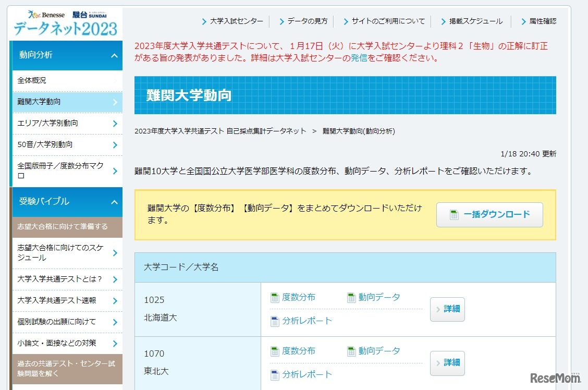
Task: Click 度数分布 spreadsheet icon for 東北大
Action: (x=275, y=351)
